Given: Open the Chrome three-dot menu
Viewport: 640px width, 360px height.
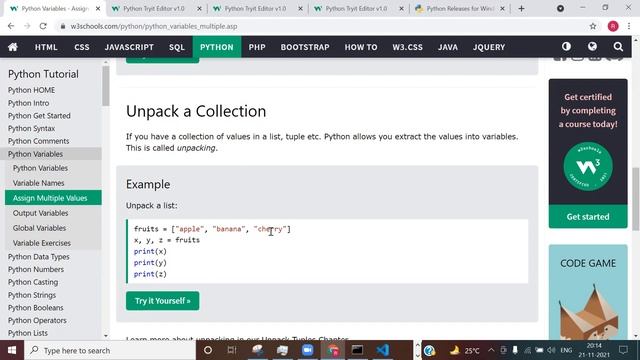Looking at the screenshot, I should coord(629,26).
